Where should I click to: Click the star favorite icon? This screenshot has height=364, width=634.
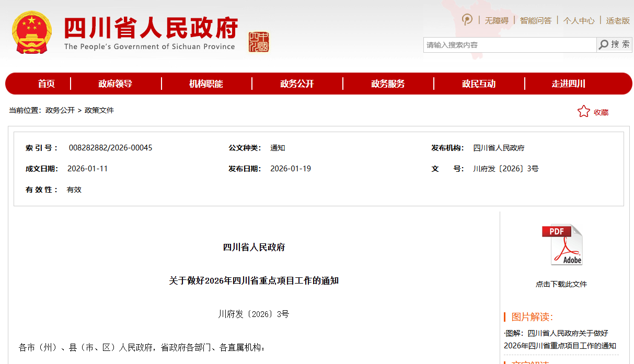click(x=583, y=111)
